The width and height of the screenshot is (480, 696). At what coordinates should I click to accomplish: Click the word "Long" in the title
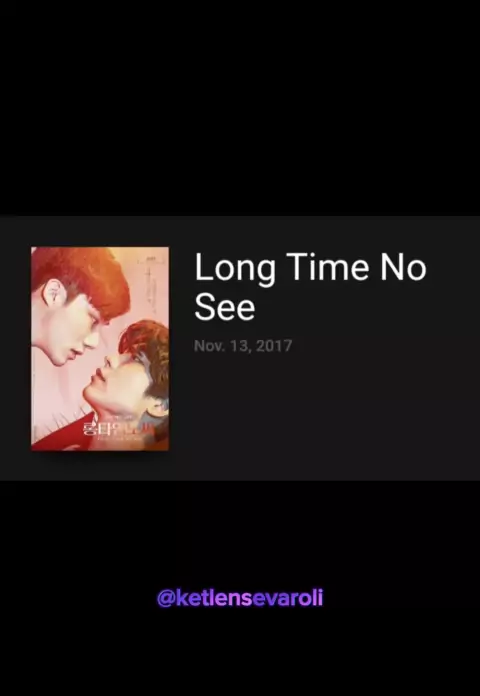[x=235, y=269]
